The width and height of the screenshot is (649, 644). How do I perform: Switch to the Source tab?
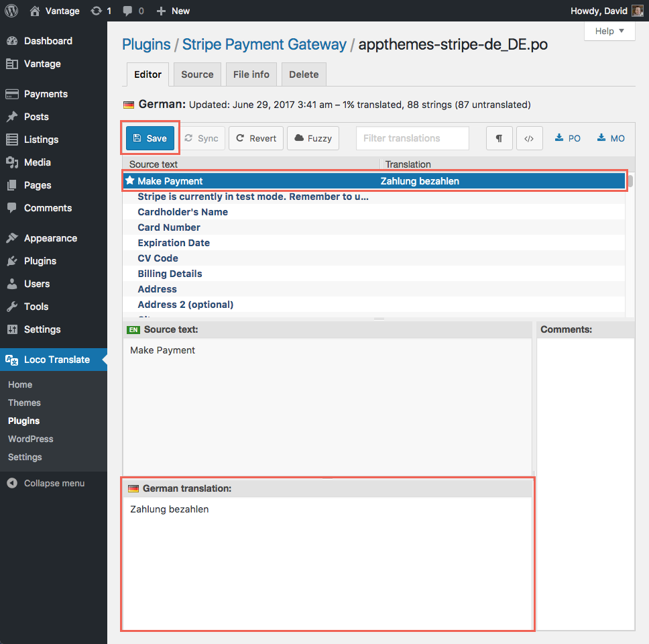[197, 74]
